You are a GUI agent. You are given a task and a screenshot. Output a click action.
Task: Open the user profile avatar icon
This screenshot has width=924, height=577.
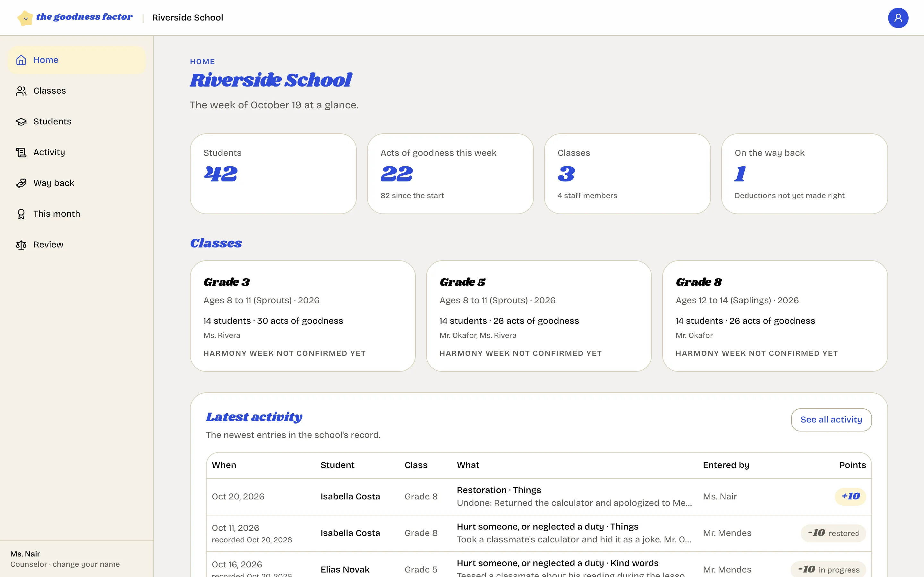tap(898, 18)
